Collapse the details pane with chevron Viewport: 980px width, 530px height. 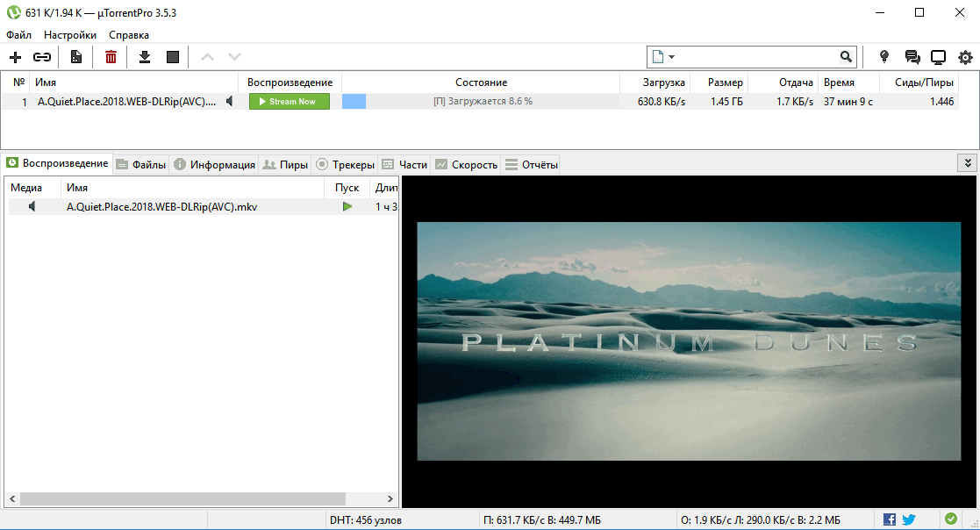[968, 163]
